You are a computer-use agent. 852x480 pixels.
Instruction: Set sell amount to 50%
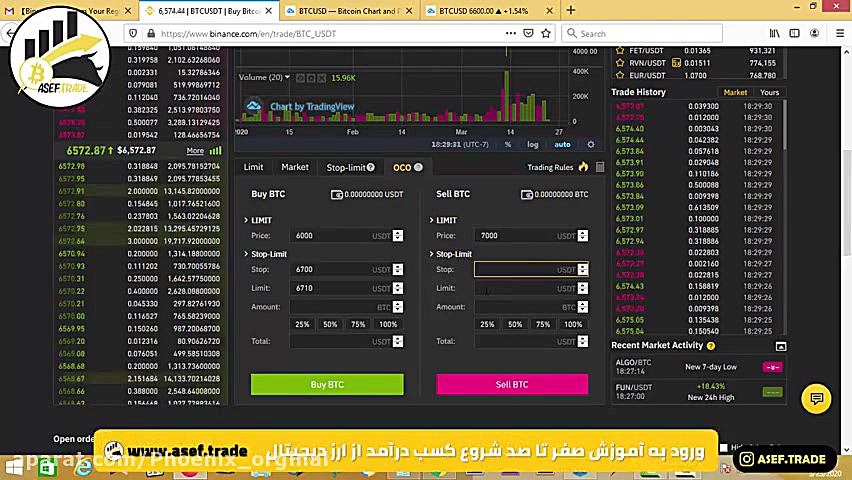pyautogui.click(x=515, y=325)
